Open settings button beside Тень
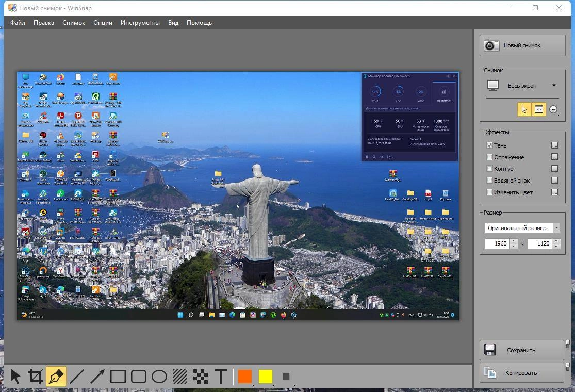Image resolution: width=575 pixels, height=392 pixels. pyautogui.click(x=554, y=145)
